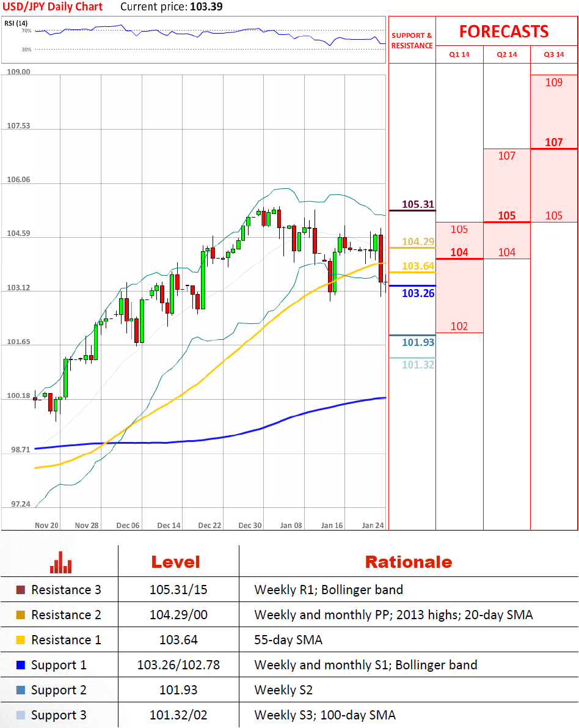Select the Q3 14 forecast column header

coord(553,54)
